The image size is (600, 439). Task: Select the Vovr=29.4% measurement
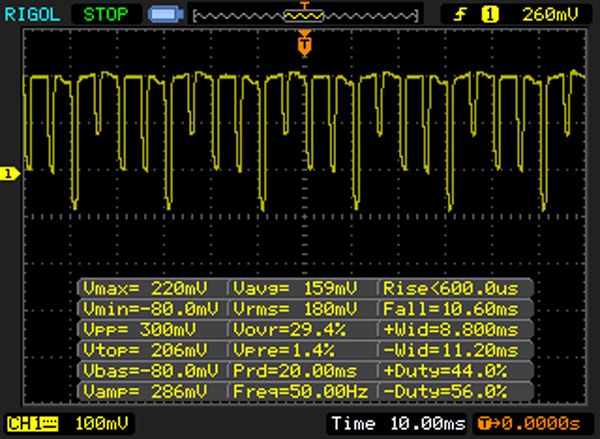coord(289,330)
